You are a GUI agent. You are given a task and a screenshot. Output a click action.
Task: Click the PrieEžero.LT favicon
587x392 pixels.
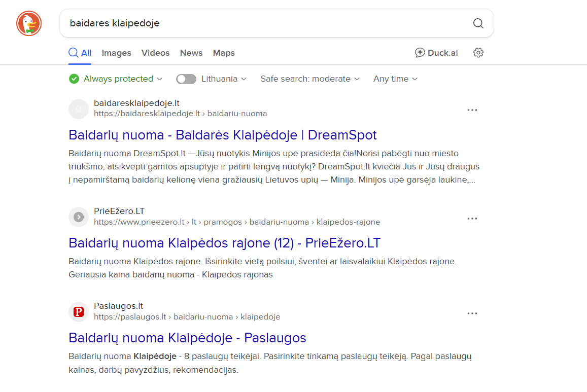[x=79, y=217]
